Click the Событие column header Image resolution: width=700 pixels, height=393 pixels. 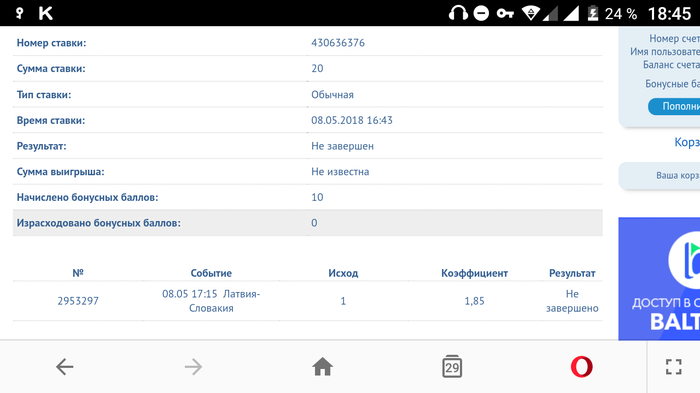pyautogui.click(x=211, y=273)
